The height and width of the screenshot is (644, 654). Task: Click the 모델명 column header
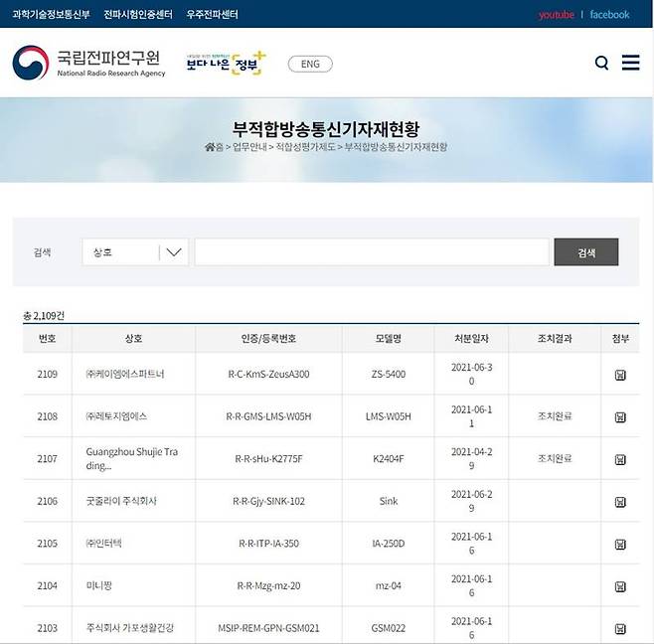coord(388,338)
